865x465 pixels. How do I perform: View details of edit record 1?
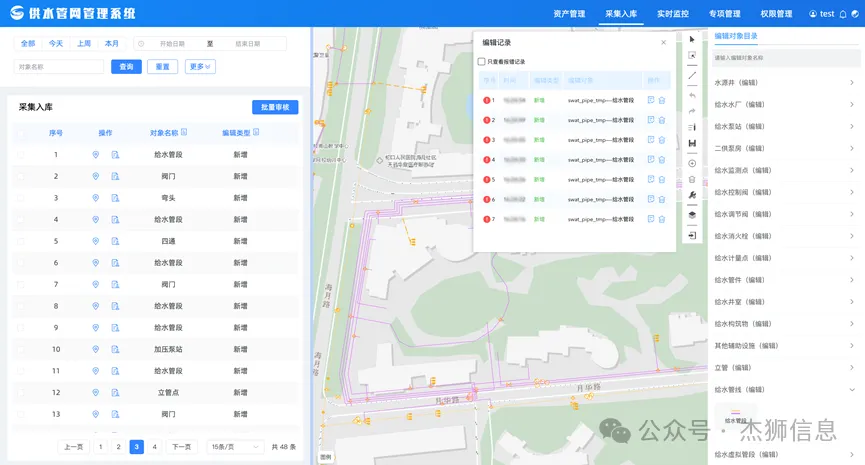click(651, 100)
